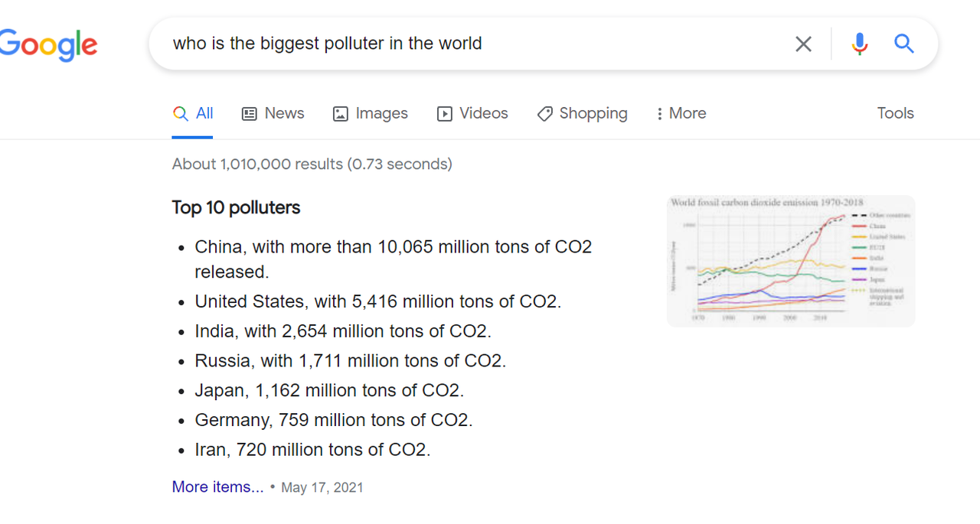Switch to the Videos tab
This screenshot has height=524, width=980.
[x=472, y=114]
